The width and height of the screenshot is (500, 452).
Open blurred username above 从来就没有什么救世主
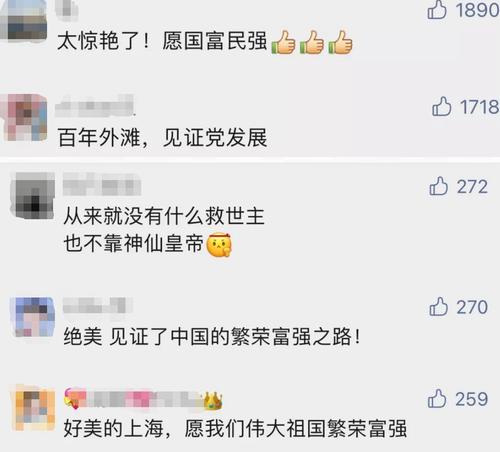tap(102, 184)
